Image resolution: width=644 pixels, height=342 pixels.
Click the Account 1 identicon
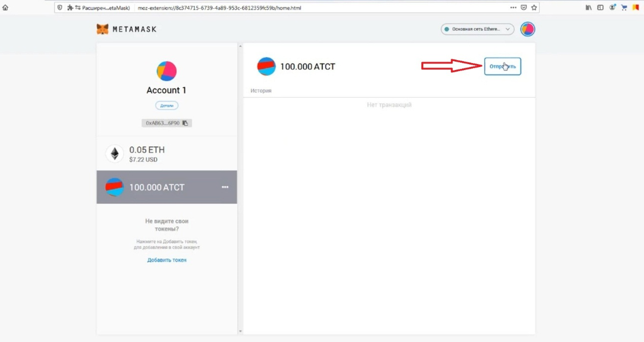(167, 71)
